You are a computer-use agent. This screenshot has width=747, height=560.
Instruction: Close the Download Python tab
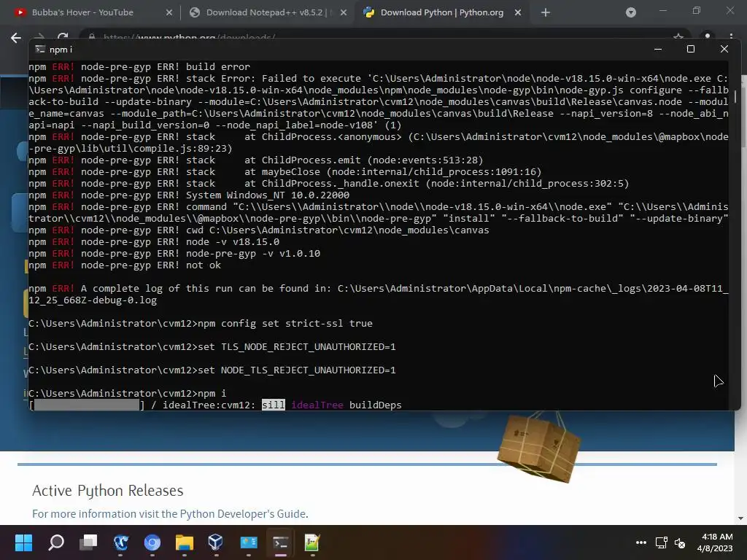tap(518, 13)
